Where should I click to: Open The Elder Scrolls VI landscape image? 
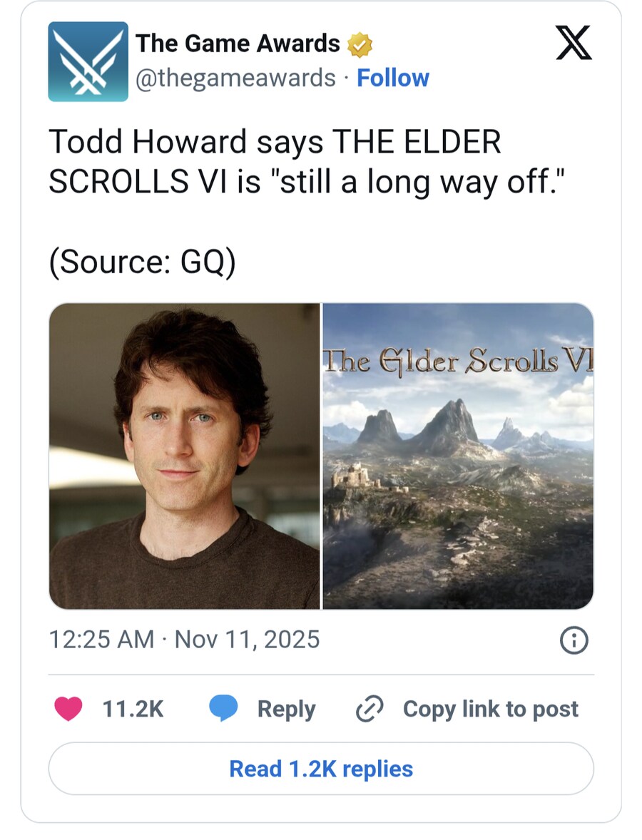click(458, 456)
